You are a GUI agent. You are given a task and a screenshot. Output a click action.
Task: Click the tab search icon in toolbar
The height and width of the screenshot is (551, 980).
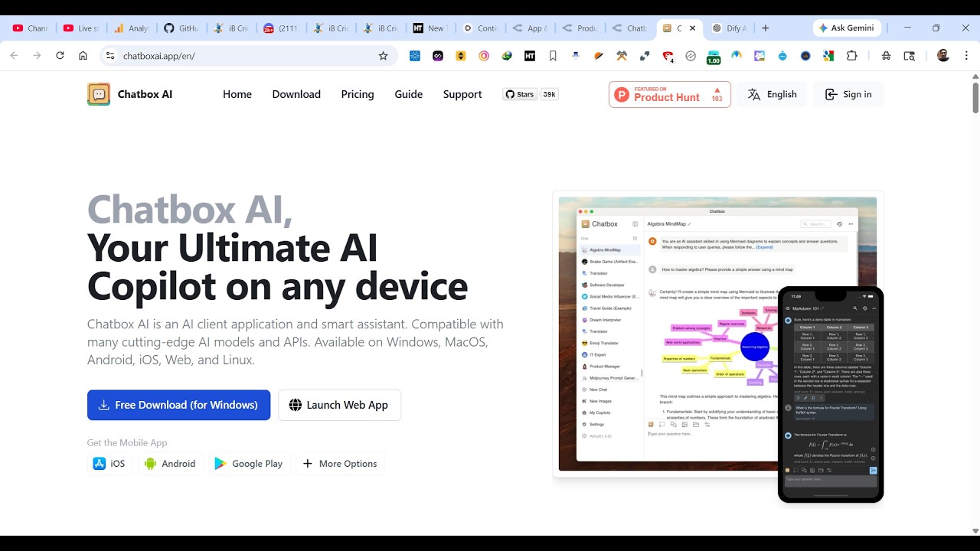[910, 56]
